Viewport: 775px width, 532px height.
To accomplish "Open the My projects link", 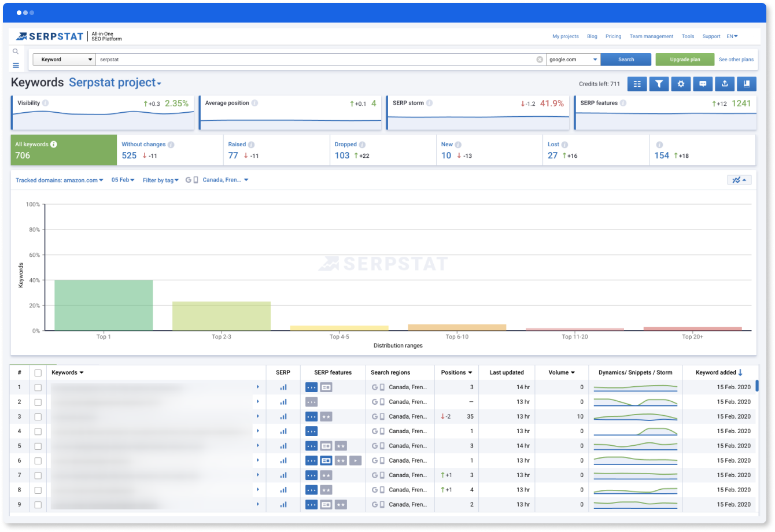I will click(x=565, y=36).
